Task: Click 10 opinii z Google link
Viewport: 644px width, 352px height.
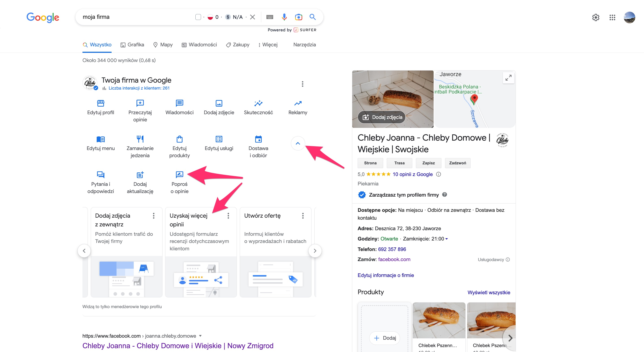Action: tap(413, 174)
